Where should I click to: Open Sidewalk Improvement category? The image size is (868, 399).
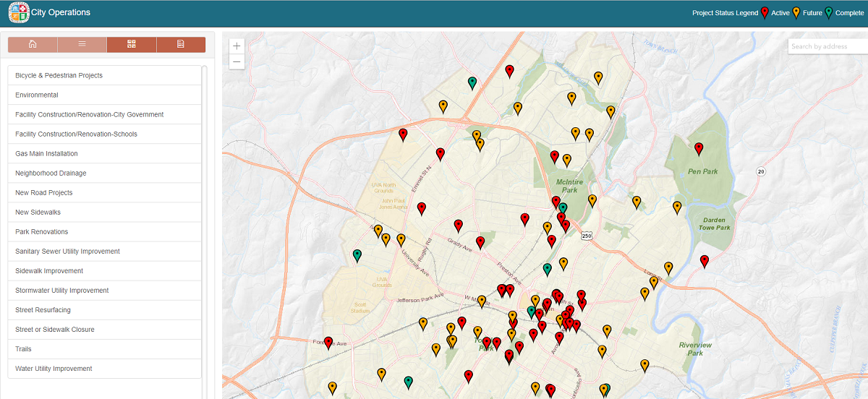(104, 270)
